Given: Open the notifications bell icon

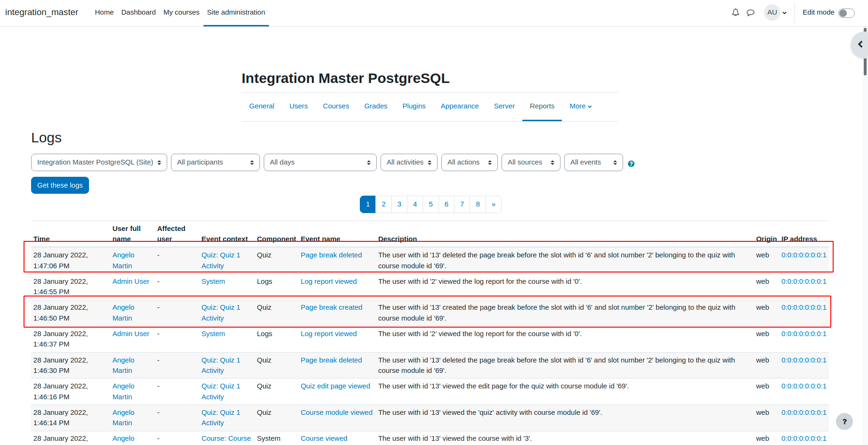Looking at the screenshot, I should point(735,13).
